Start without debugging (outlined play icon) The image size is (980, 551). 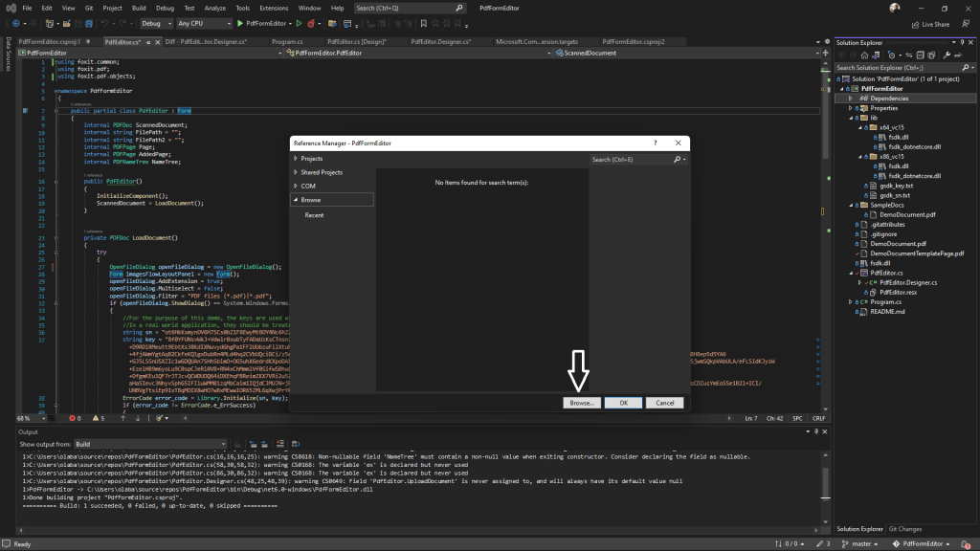299,24
